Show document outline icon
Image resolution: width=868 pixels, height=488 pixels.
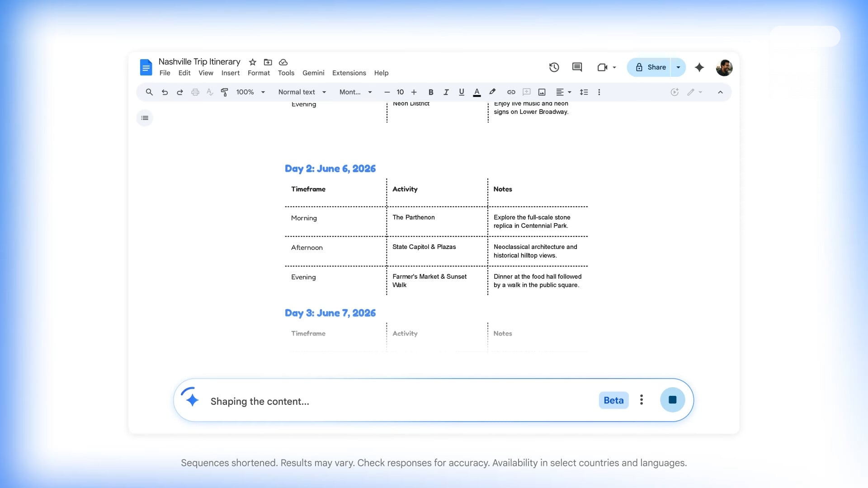click(x=145, y=118)
